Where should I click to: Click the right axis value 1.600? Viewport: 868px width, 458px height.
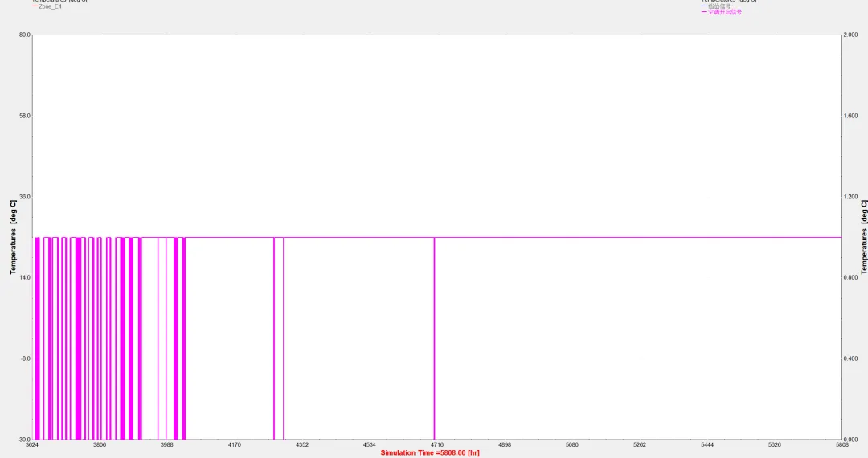tap(851, 116)
